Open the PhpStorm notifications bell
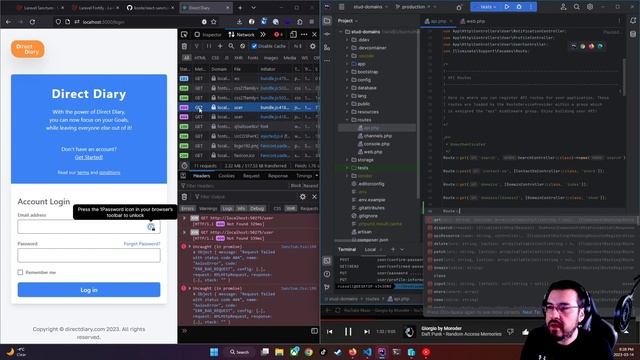The width and height of the screenshot is (640, 360). coord(633,21)
